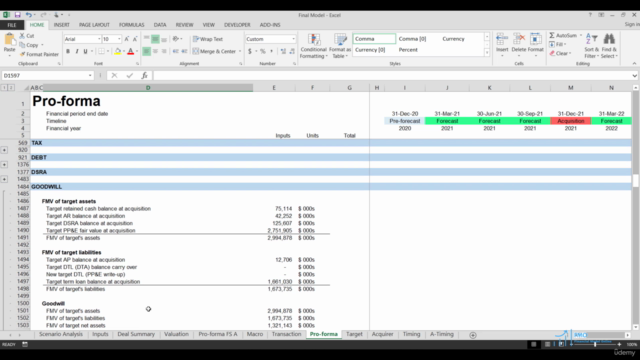Open the FILE menu tab

(11, 25)
